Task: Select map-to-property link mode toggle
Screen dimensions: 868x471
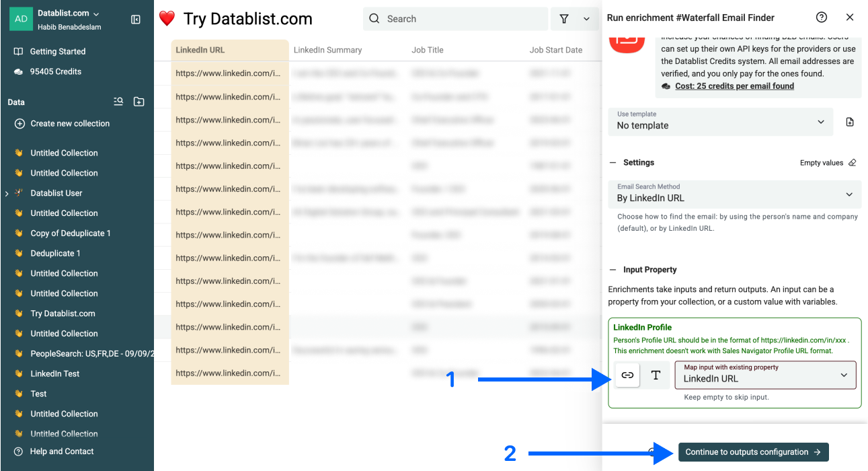Action: tap(627, 375)
